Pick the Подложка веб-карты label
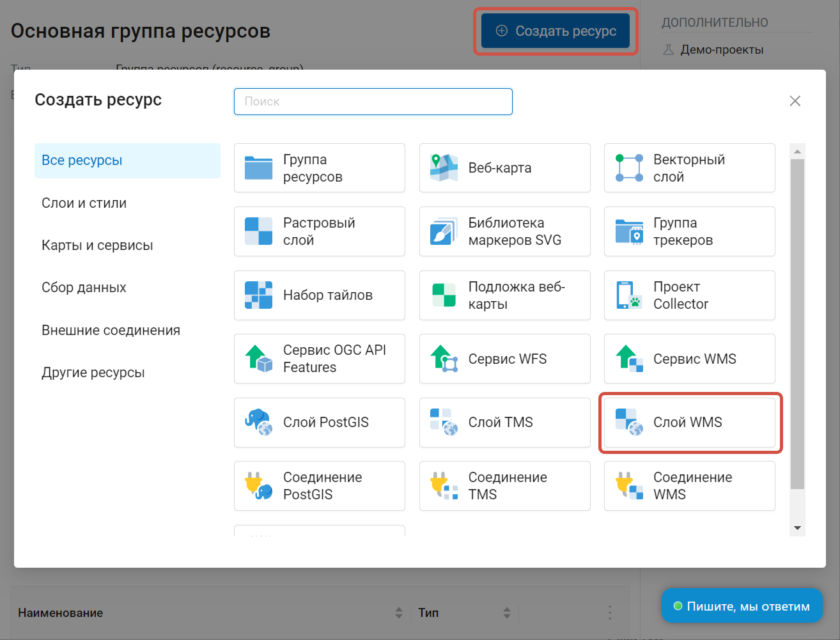 (x=517, y=295)
